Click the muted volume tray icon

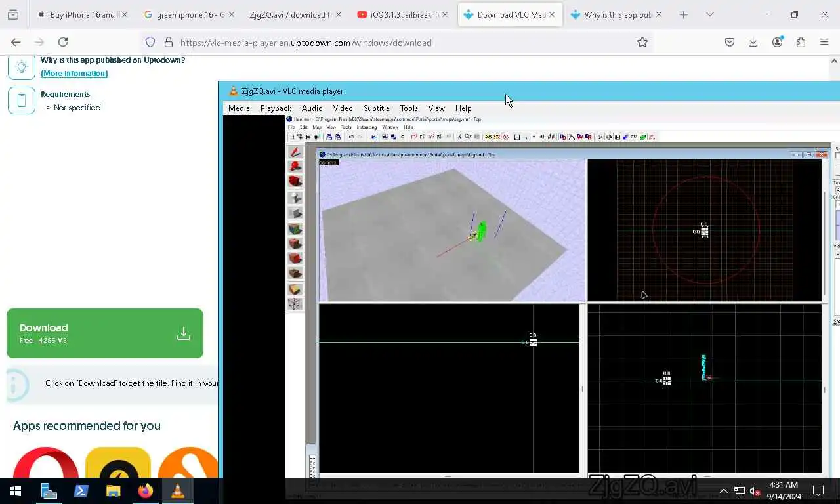pyautogui.click(x=755, y=491)
